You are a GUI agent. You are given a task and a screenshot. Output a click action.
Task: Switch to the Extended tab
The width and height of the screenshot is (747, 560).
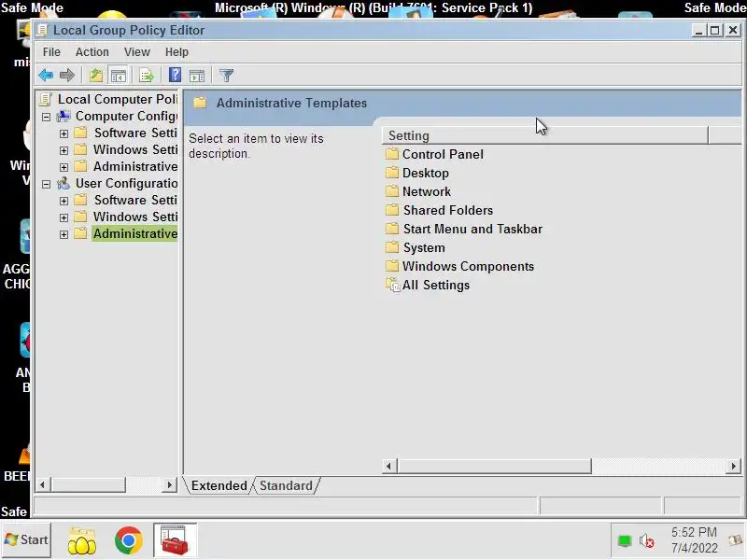(x=218, y=485)
